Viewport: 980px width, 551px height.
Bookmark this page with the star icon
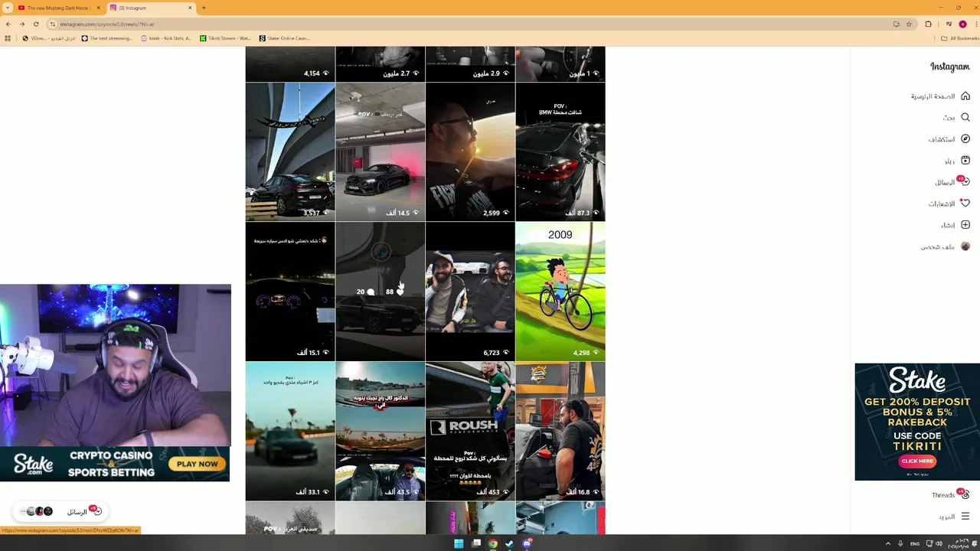[909, 24]
